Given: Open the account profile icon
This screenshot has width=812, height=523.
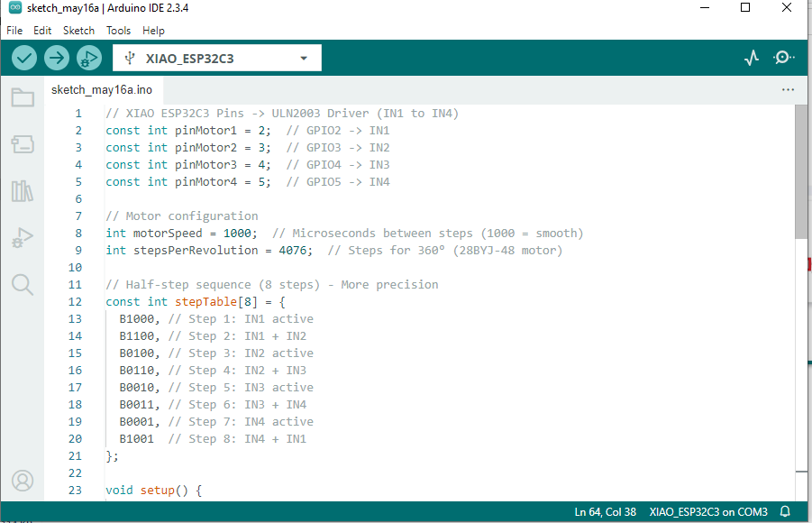Looking at the screenshot, I should click(x=23, y=481).
